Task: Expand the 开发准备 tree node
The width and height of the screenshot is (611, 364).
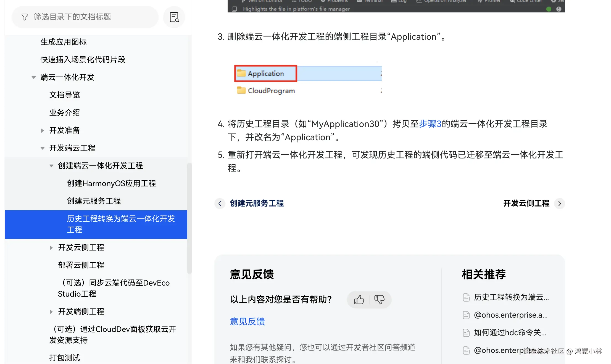Action: pyautogui.click(x=42, y=130)
